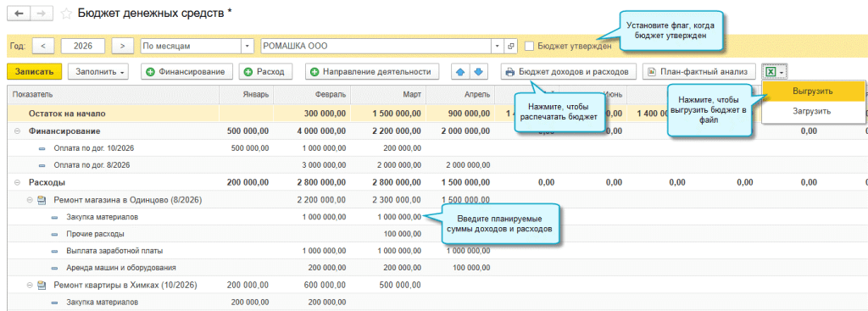Click Расходы January total 200 000,00
Viewport: 868px width, 311px height.
248,182
